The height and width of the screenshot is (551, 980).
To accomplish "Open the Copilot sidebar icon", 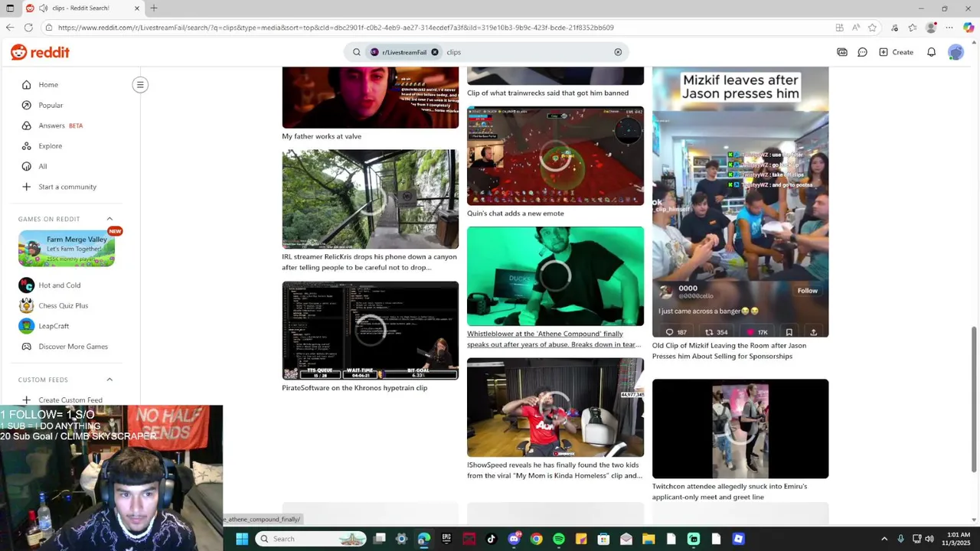I will click(969, 28).
